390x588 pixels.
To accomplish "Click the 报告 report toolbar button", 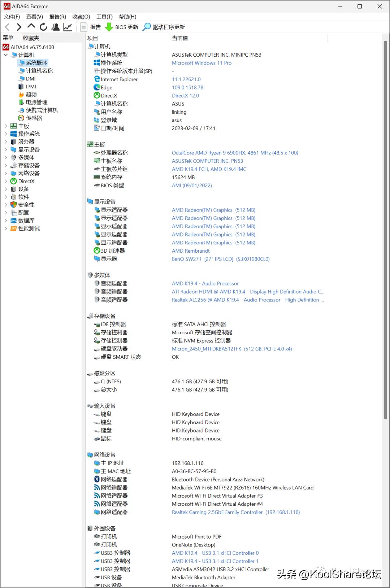I will click(91, 27).
